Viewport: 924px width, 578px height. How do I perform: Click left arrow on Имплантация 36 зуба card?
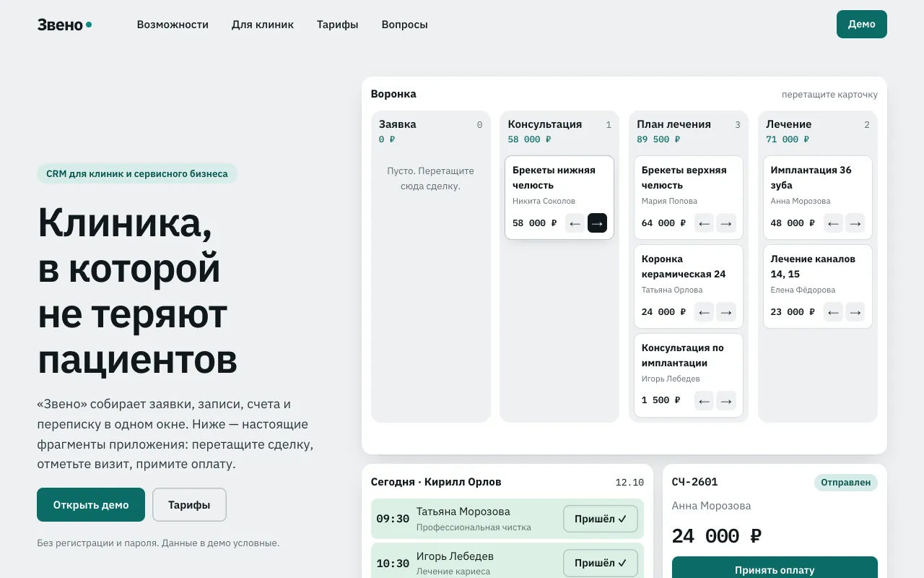pos(834,223)
